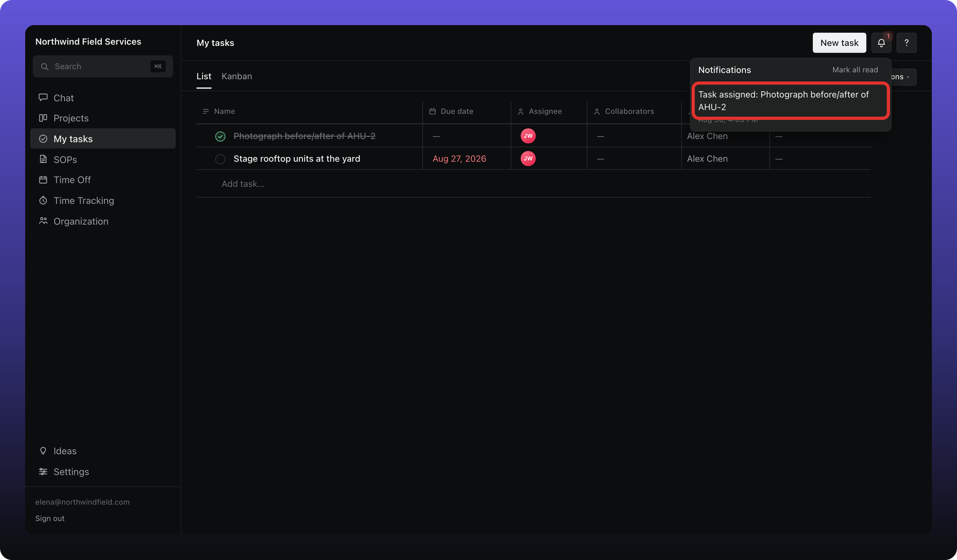
Task: Click the ⌘K shortcut badge in search
Action: click(x=158, y=66)
